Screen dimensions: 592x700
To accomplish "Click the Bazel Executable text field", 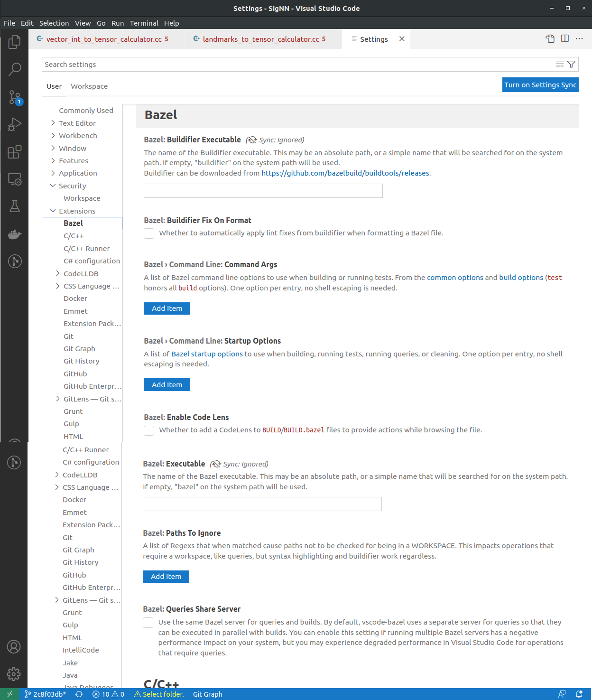I will tap(262, 504).
